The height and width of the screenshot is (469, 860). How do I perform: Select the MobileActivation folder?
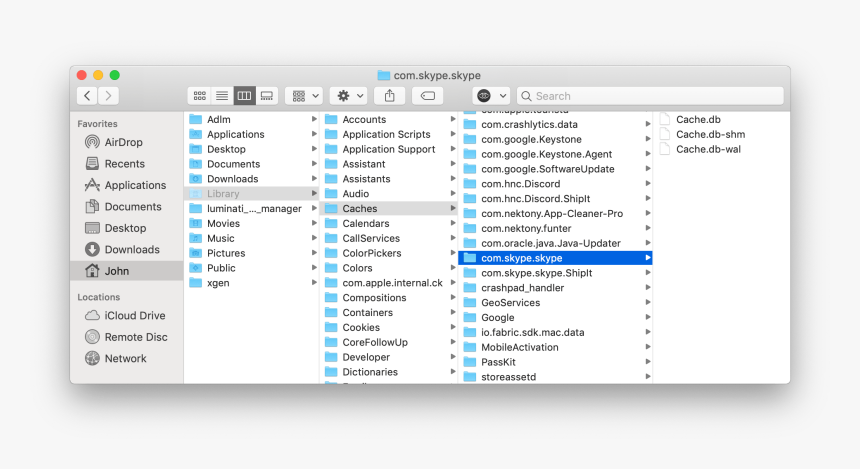(x=556, y=347)
